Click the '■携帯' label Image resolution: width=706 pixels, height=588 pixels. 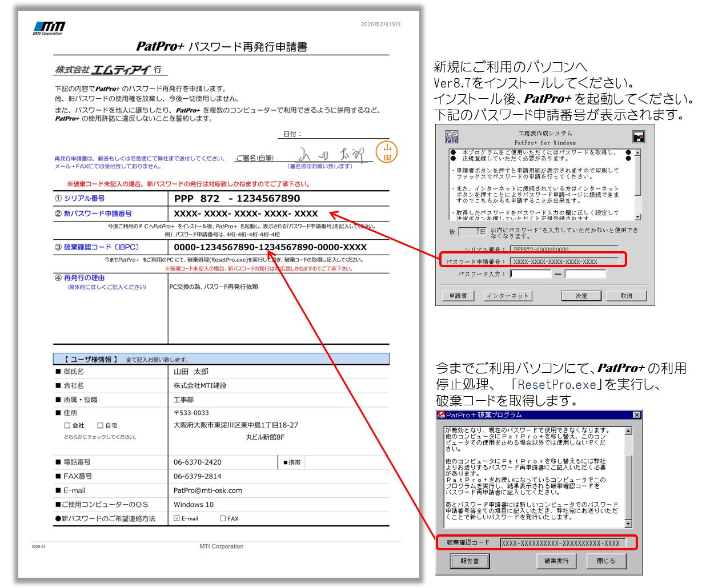(292, 462)
